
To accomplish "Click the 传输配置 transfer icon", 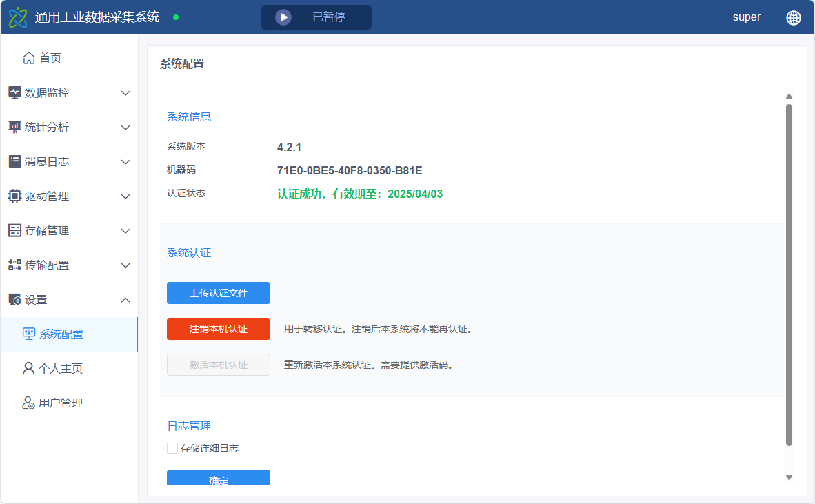I will (14, 265).
